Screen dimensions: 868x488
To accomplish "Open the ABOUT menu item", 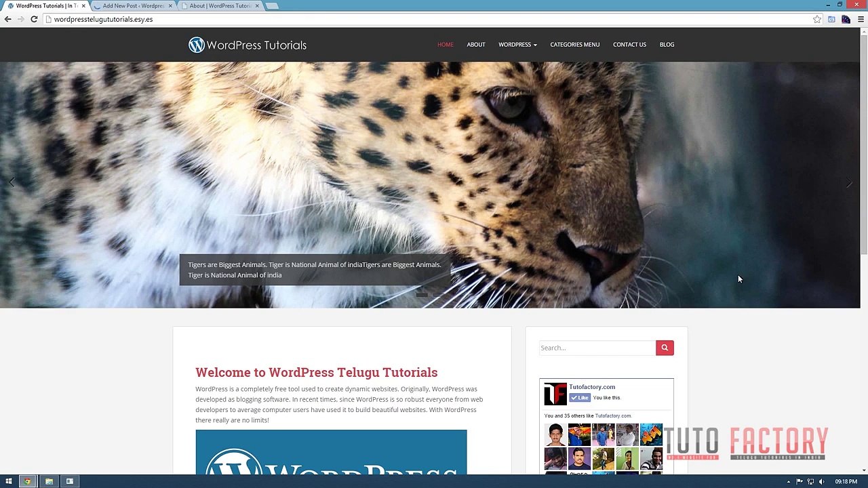I will click(x=476, y=45).
